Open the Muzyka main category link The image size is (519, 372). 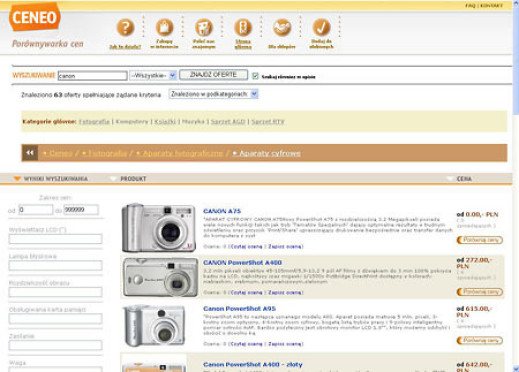point(193,122)
